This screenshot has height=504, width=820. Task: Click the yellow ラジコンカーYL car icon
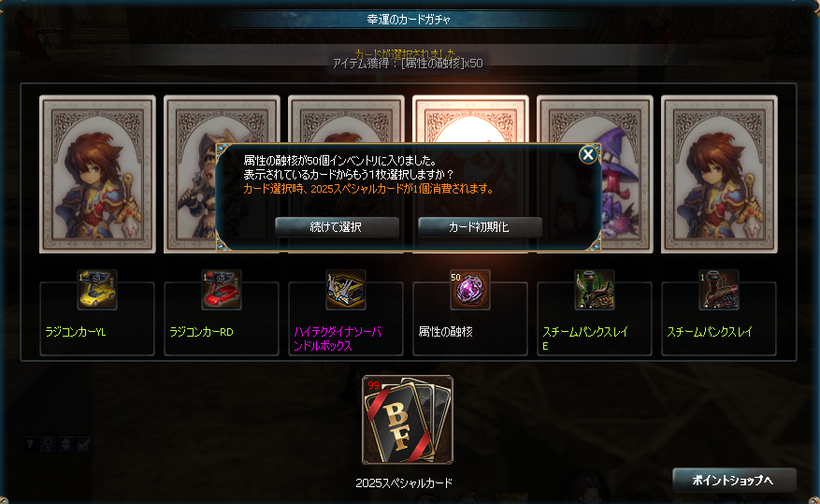point(97,290)
